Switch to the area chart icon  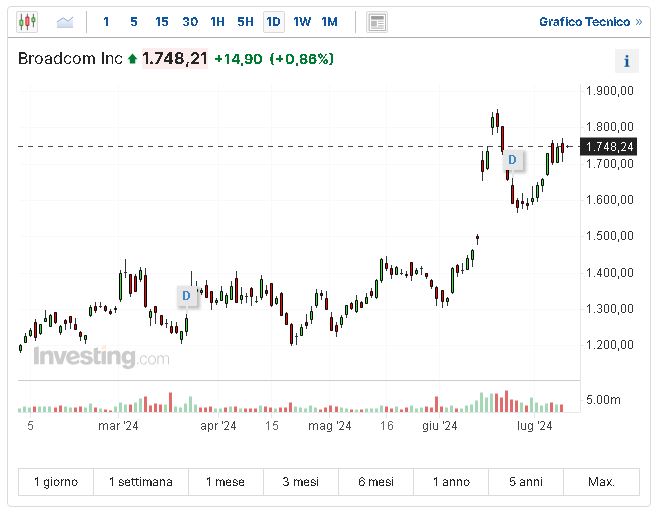65,22
